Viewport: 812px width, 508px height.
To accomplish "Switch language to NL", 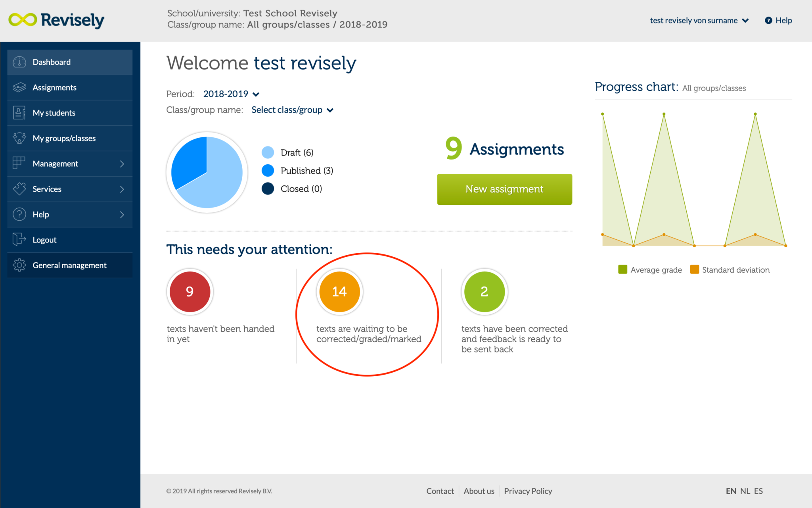I will [745, 491].
